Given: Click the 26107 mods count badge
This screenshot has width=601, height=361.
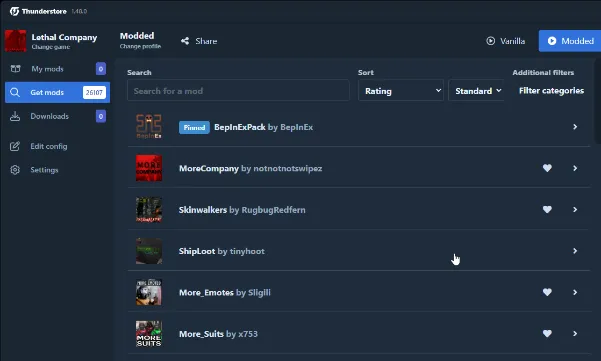Looking at the screenshot, I should [94, 92].
